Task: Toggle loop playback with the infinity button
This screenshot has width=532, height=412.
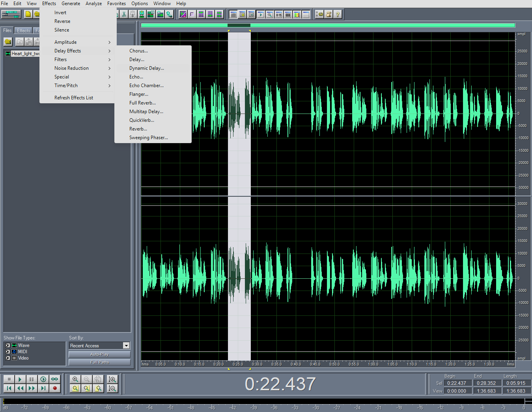Action: (x=54, y=379)
